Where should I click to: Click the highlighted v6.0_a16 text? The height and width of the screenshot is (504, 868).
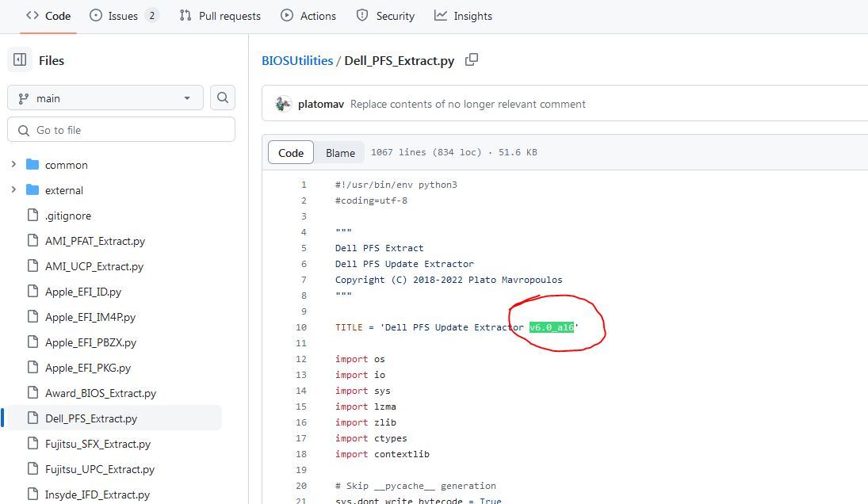552,327
